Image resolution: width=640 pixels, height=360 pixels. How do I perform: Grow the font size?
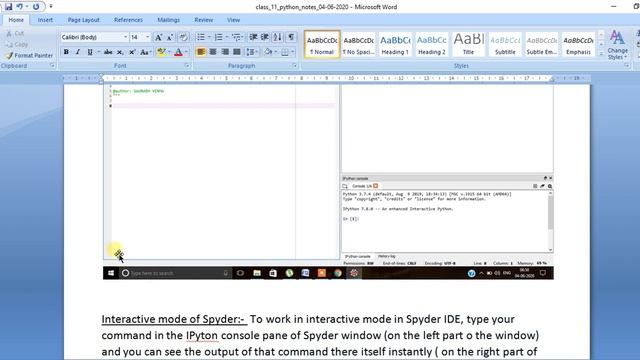click(x=158, y=37)
